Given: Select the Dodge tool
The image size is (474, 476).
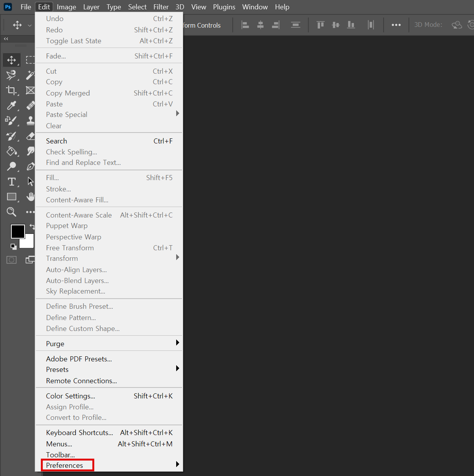Looking at the screenshot, I should pos(11,166).
